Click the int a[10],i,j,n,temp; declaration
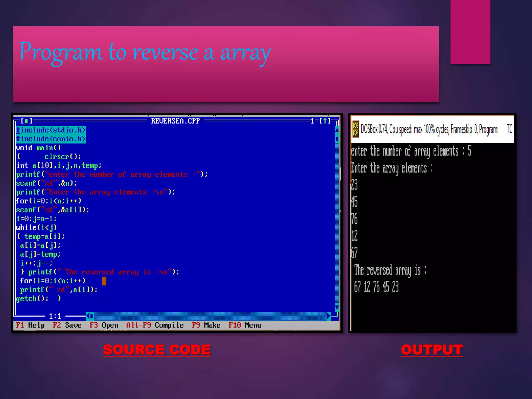Screen dimensions: 532x399 59,165
